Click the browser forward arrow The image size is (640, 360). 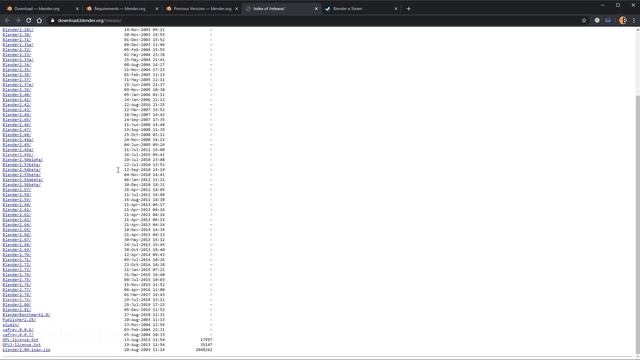pos(18,20)
